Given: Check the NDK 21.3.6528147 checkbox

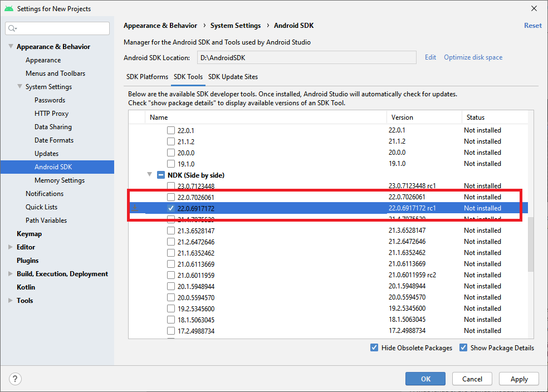Looking at the screenshot, I should pos(171,231).
